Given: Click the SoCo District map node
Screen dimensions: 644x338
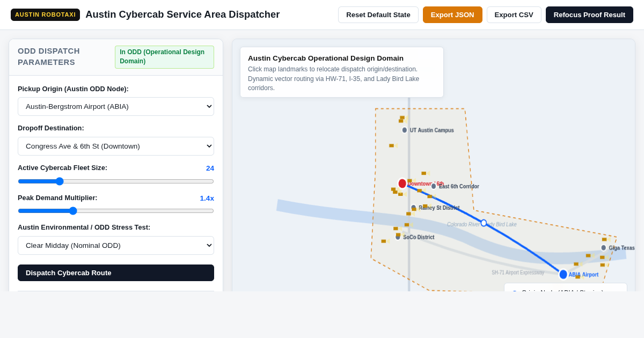Looking at the screenshot, I should pos(398,237).
